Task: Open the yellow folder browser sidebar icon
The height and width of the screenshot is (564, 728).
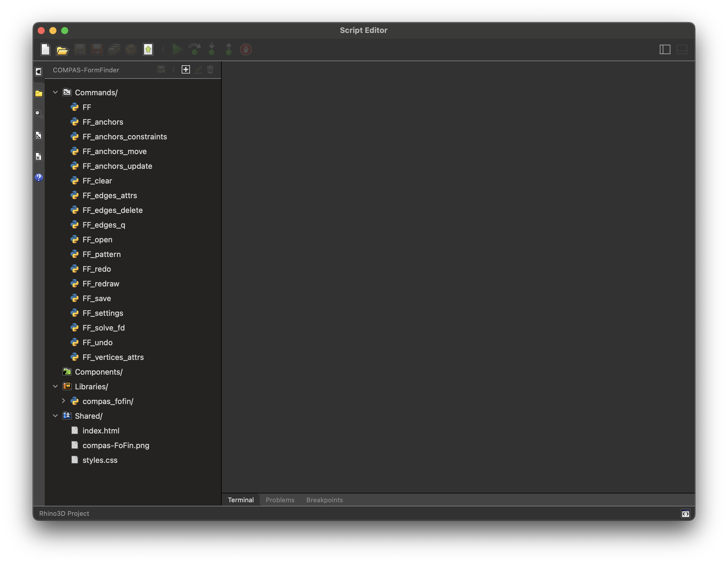Action: pos(39,93)
